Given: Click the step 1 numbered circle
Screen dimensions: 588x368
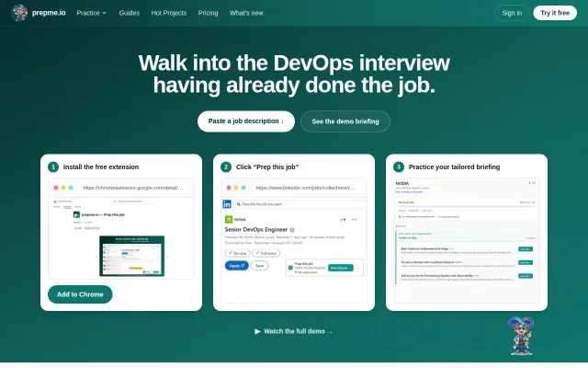Looking at the screenshot, I should [53, 167].
